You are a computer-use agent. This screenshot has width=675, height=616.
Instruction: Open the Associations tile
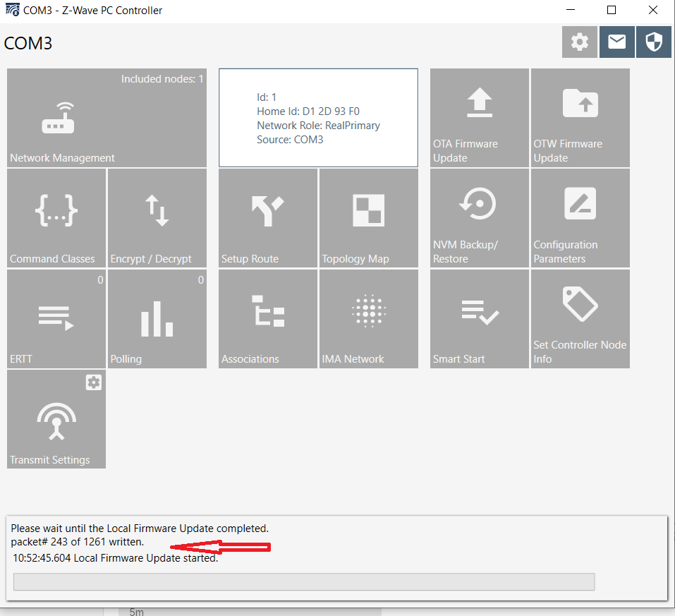268,319
